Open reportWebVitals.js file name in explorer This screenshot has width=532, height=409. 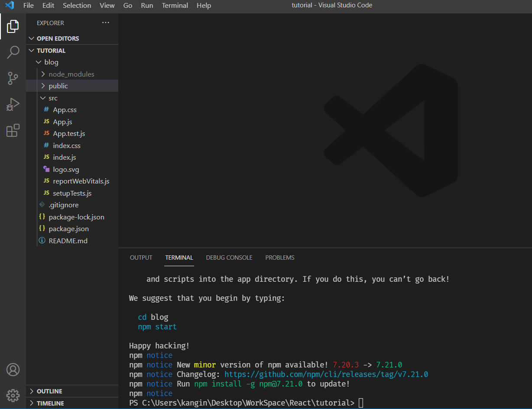pos(81,181)
